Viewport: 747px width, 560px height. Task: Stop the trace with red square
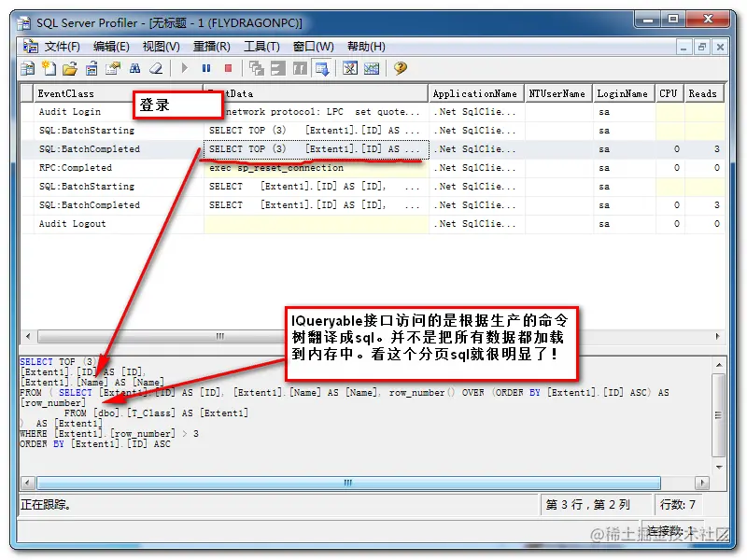click(228, 68)
